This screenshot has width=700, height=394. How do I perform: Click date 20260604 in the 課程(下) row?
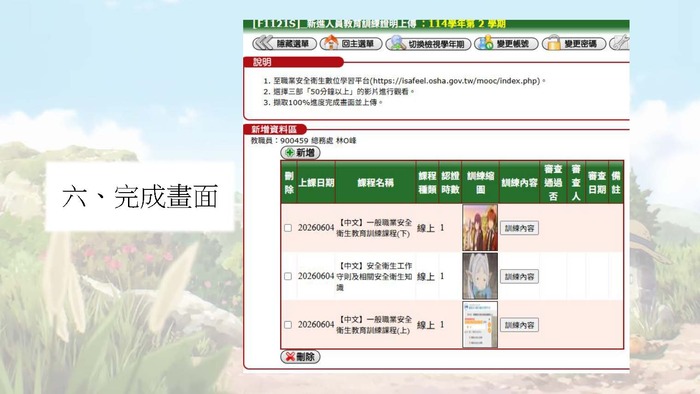click(316, 228)
